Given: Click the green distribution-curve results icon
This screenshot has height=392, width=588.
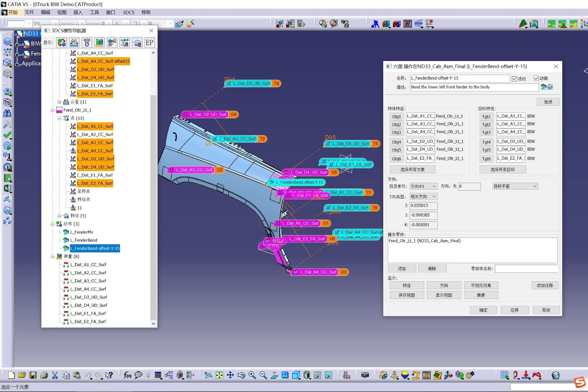Looking at the screenshot, I should coord(523,24).
